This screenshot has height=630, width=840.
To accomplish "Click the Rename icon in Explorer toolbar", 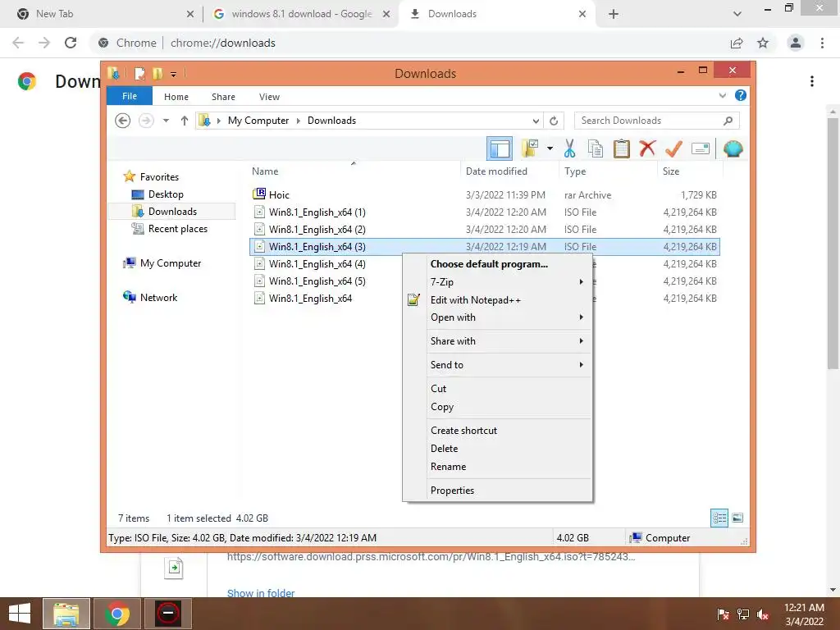I will pyautogui.click(x=701, y=148).
